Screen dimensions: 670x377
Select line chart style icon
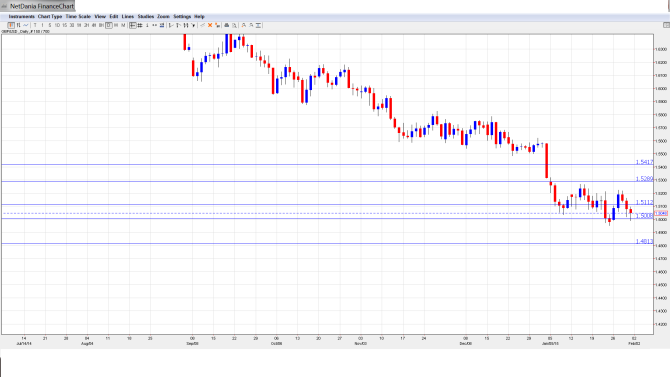(26, 25)
